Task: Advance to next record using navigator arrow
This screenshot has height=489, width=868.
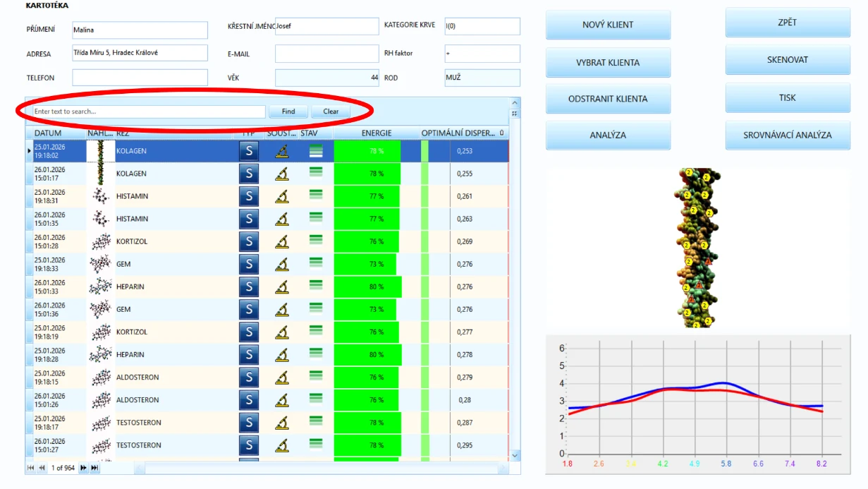Action: tap(83, 468)
